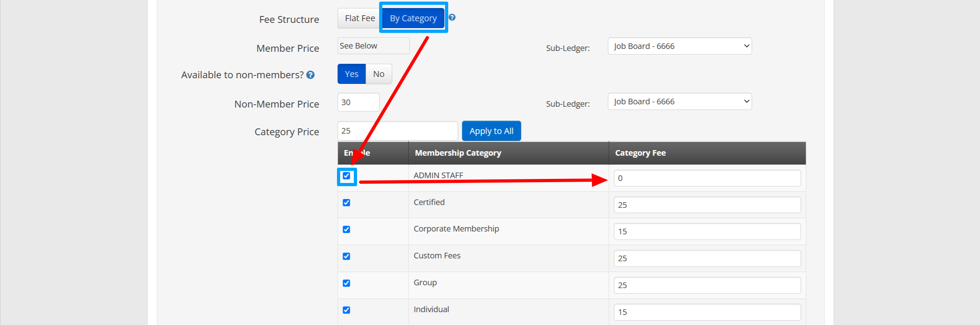This screenshot has height=325, width=980.
Task: Open Non-Member Price Sub-Ledger dropdown
Action: tap(680, 102)
